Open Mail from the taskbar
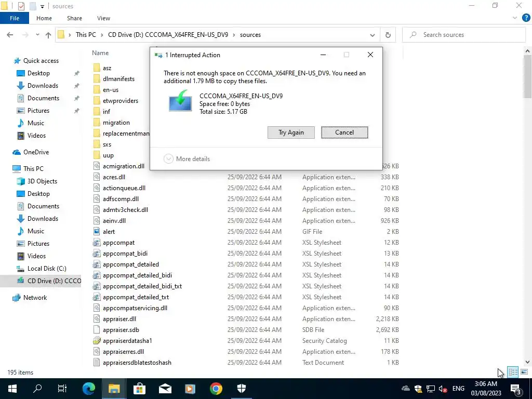Viewport: 532px width, 399px height. pyautogui.click(x=165, y=389)
